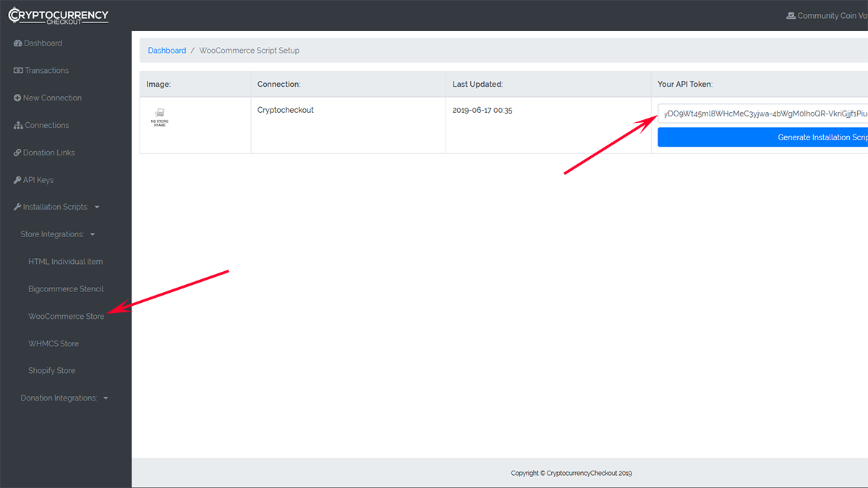Click the API token input field
868x488 pixels.
tap(763, 114)
